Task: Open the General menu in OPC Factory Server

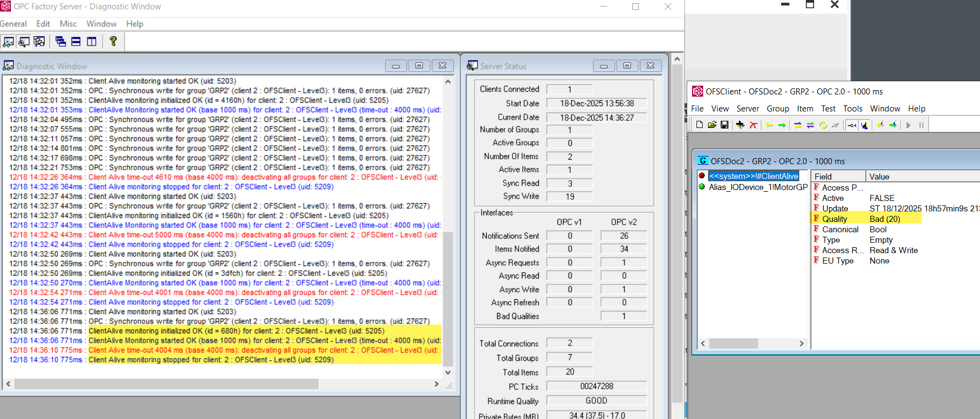Action: click(13, 24)
